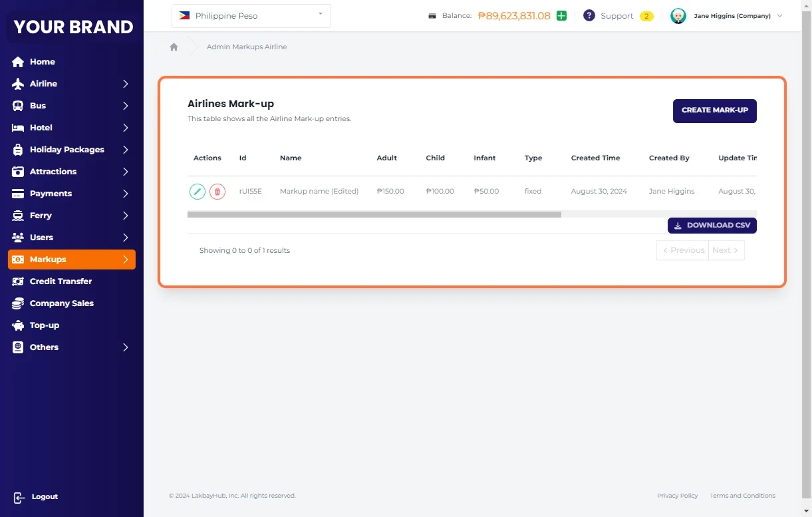
Task: Click the table horizontal scrollbar
Action: [x=374, y=215]
